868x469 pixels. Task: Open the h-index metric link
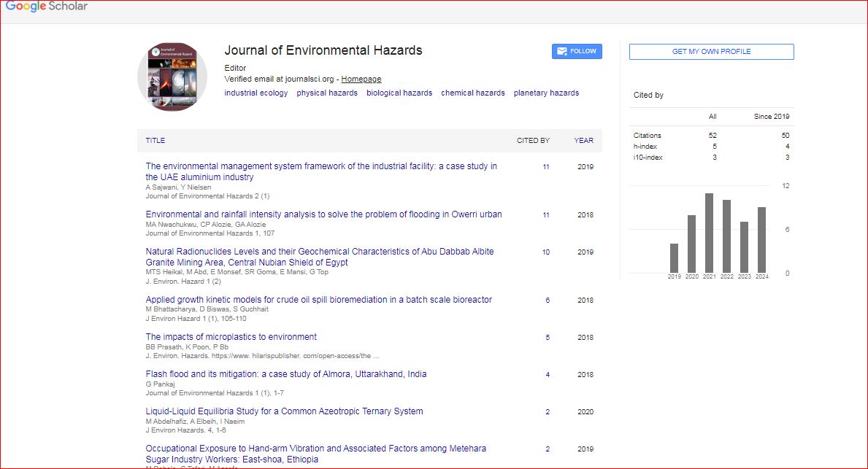(x=645, y=147)
